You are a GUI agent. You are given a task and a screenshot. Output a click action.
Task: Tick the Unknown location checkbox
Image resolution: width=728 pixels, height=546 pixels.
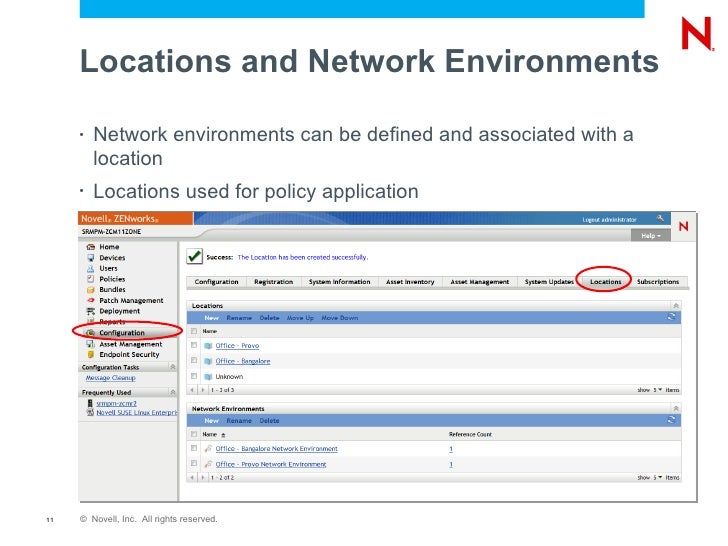[x=194, y=376]
